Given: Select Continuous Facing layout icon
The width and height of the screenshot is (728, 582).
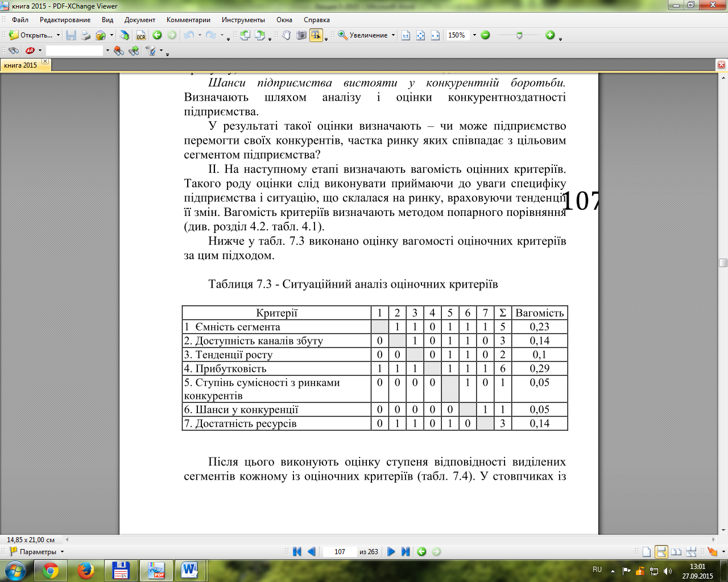Looking at the screenshot, I should point(691,551).
